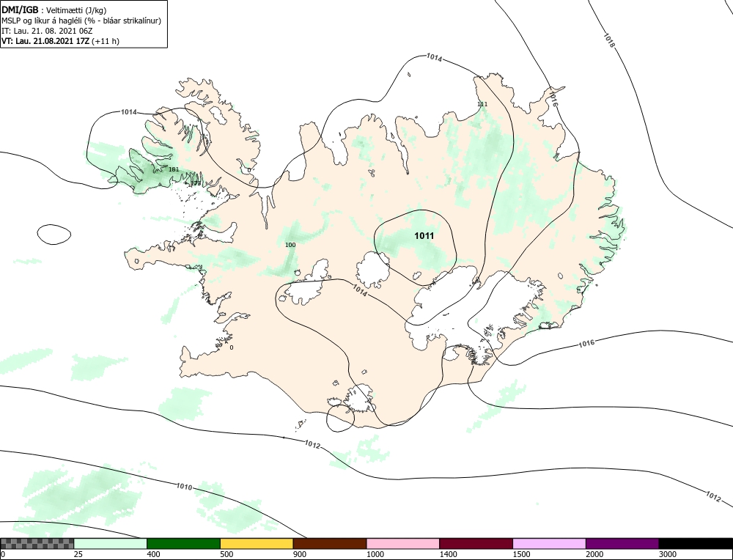
Task: Click the checkered gray 0–25 legend swatch
Action: 37,544
